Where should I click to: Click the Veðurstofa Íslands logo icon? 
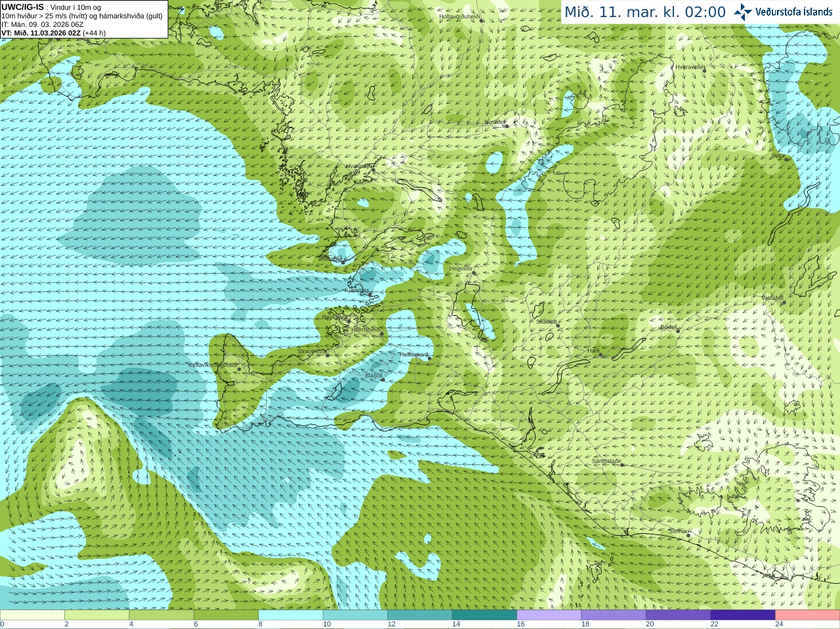point(743,12)
